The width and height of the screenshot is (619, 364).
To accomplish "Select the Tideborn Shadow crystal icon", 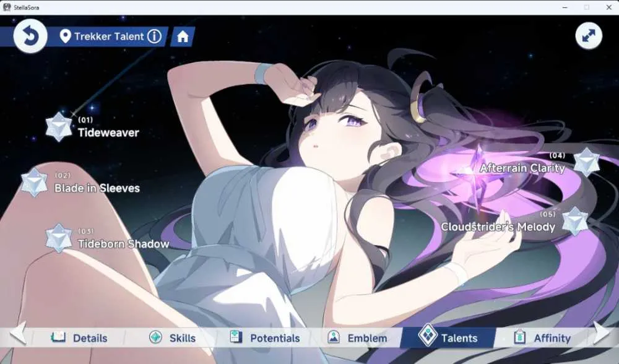I will 59,238.
